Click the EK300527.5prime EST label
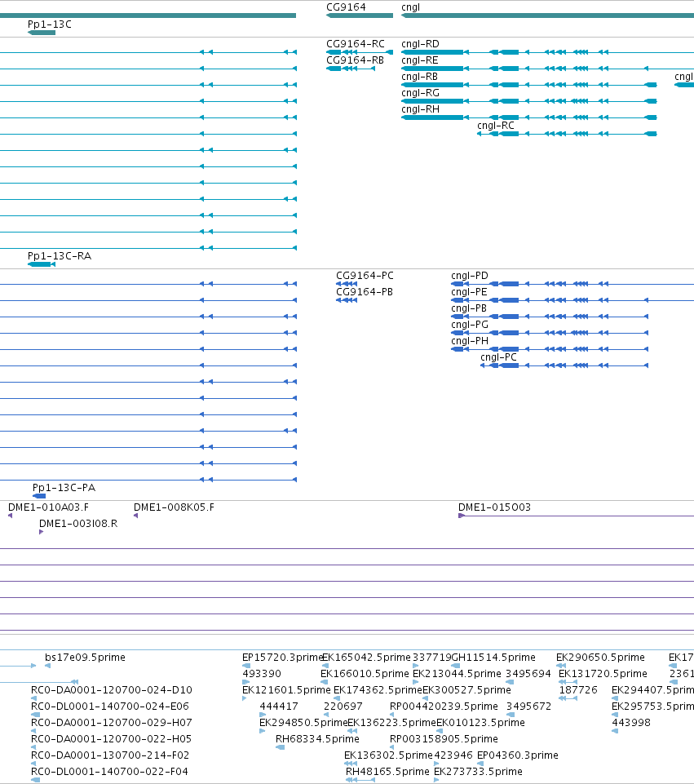Image resolution: width=694 pixels, height=784 pixels. coord(466,690)
